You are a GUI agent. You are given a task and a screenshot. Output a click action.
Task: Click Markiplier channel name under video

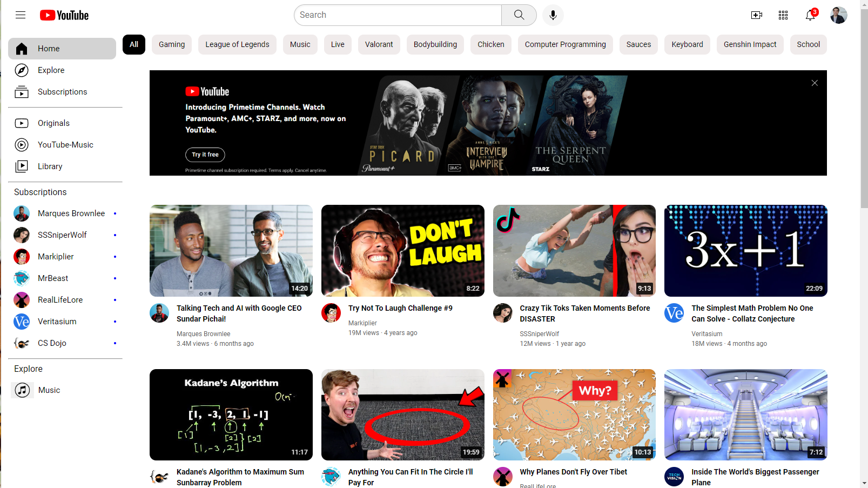[362, 323]
